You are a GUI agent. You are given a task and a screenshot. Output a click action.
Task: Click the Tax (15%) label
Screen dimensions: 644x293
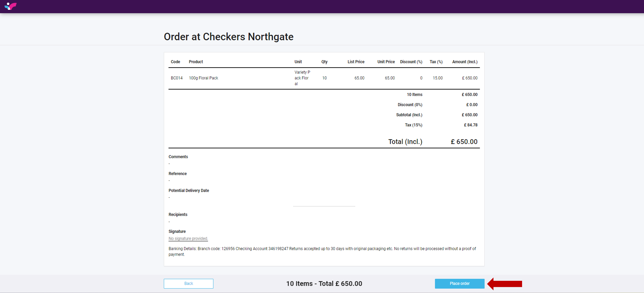tap(413, 125)
